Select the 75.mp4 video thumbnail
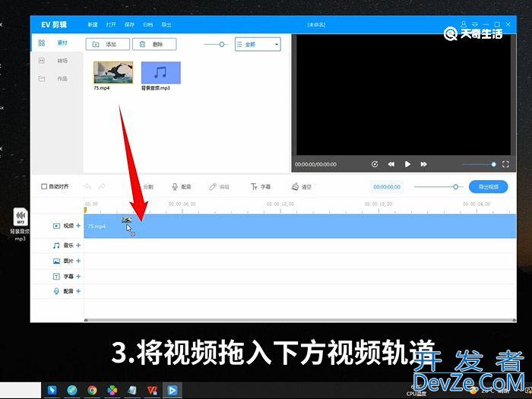 click(x=113, y=73)
